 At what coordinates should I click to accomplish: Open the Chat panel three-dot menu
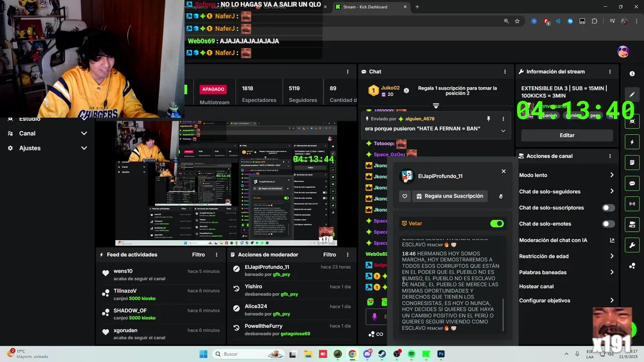click(505, 71)
